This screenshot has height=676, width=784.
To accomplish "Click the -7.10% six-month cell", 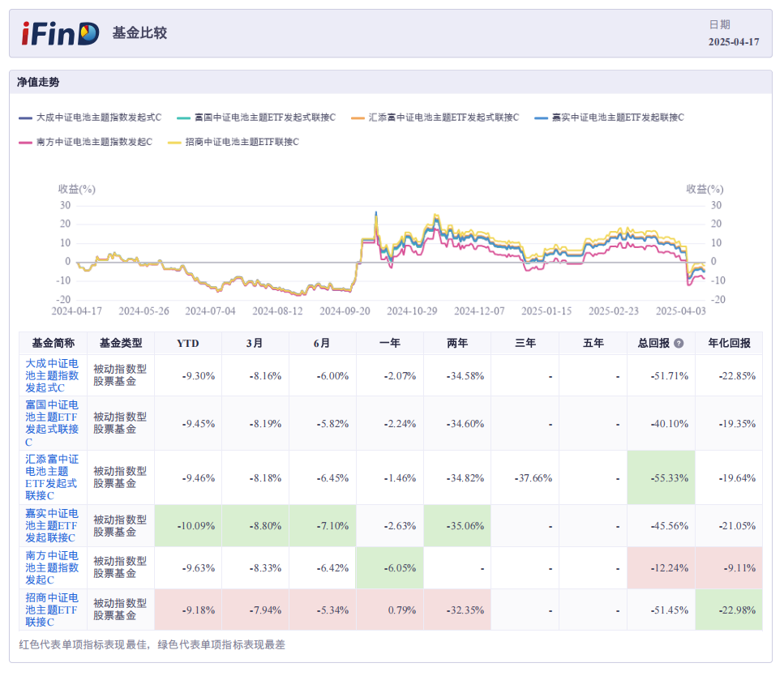I will (x=323, y=526).
